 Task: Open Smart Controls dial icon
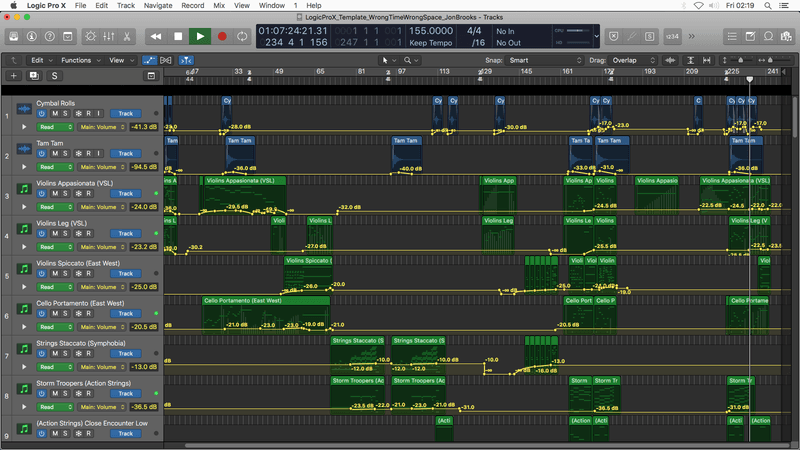91,36
